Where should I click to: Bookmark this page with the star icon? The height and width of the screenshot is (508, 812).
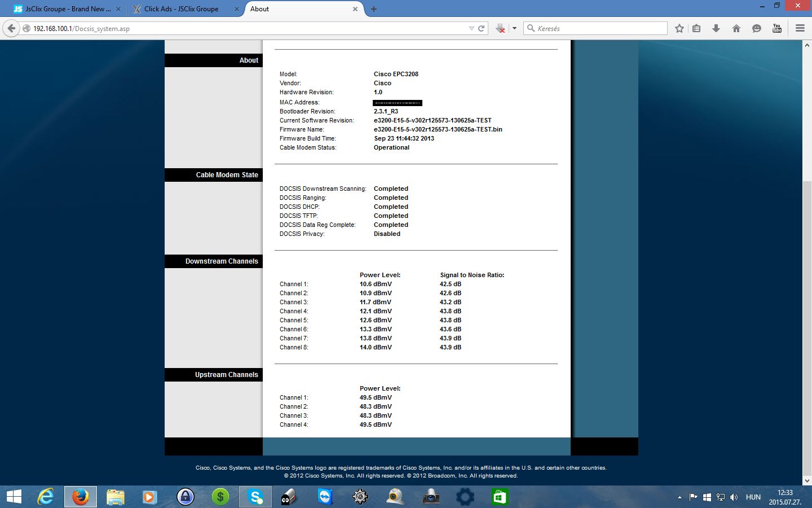679,28
